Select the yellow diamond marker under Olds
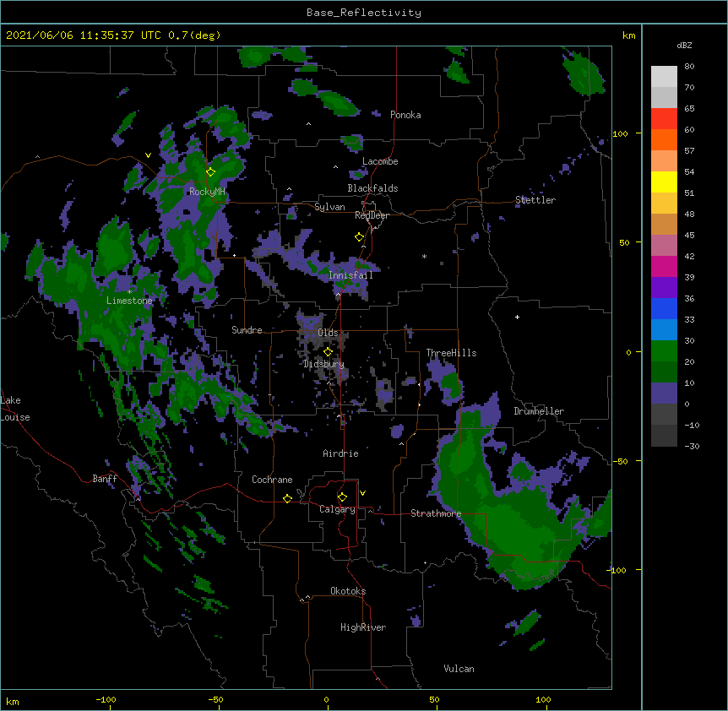This screenshot has height=711, width=728. click(329, 352)
